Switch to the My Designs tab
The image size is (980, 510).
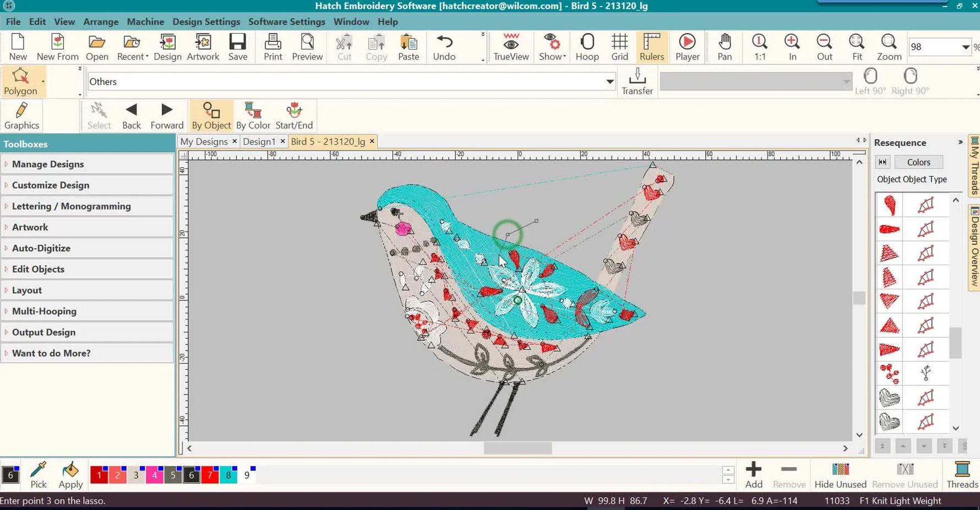click(204, 141)
